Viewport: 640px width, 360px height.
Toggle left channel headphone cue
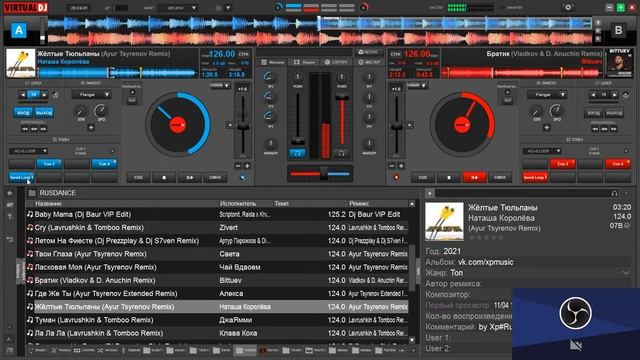[x=298, y=153]
